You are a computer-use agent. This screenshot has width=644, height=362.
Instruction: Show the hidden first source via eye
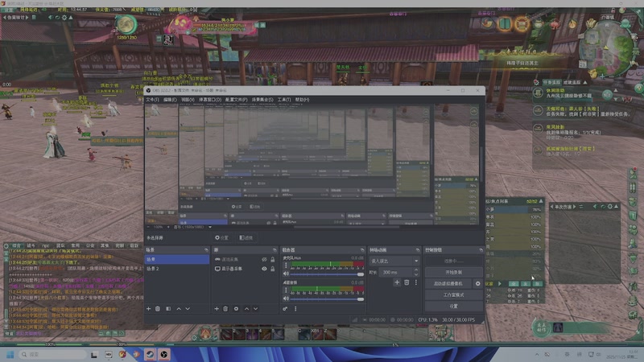click(264, 259)
